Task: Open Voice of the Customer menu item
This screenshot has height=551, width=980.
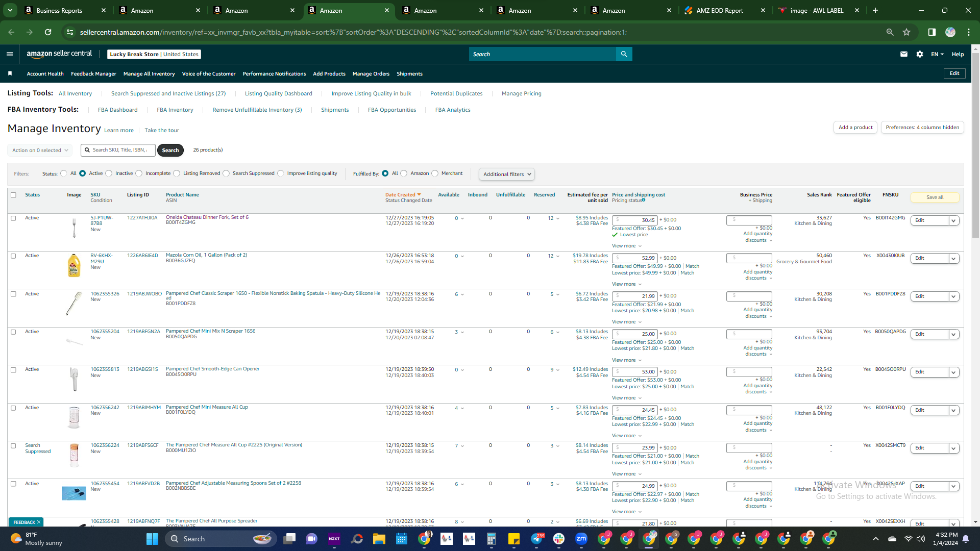Action: point(209,74)
